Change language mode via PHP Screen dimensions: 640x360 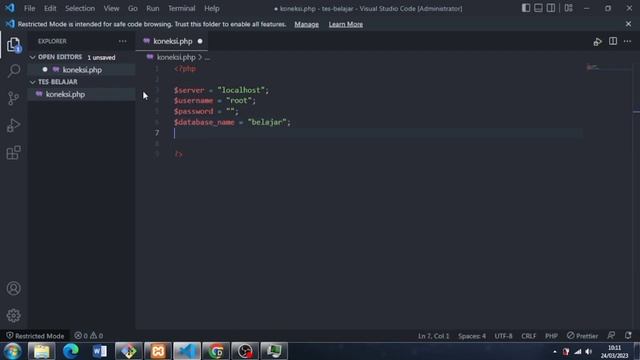coord(551,336)
